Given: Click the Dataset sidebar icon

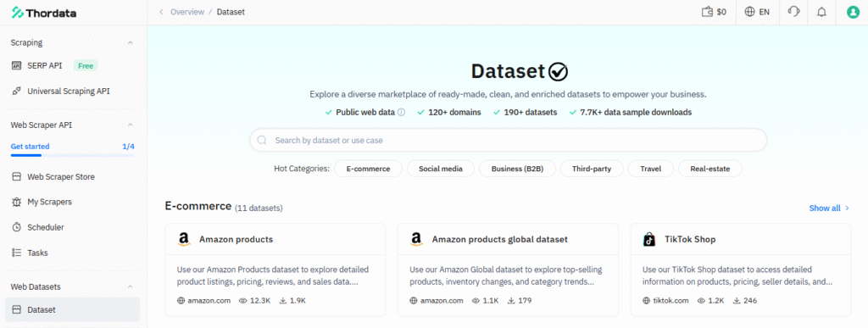Looking at the screenshot, I should click(17, 309).
